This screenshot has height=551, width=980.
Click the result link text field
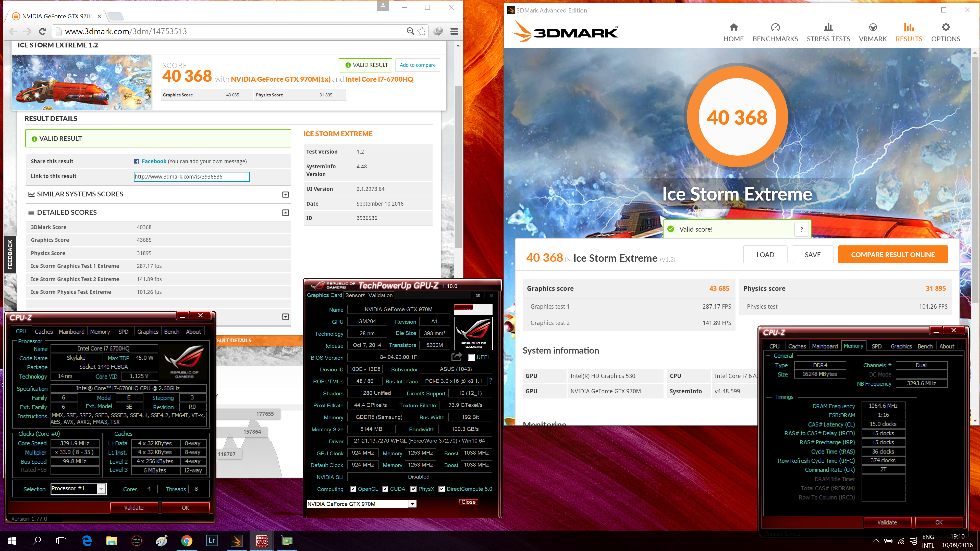[192, 177]
